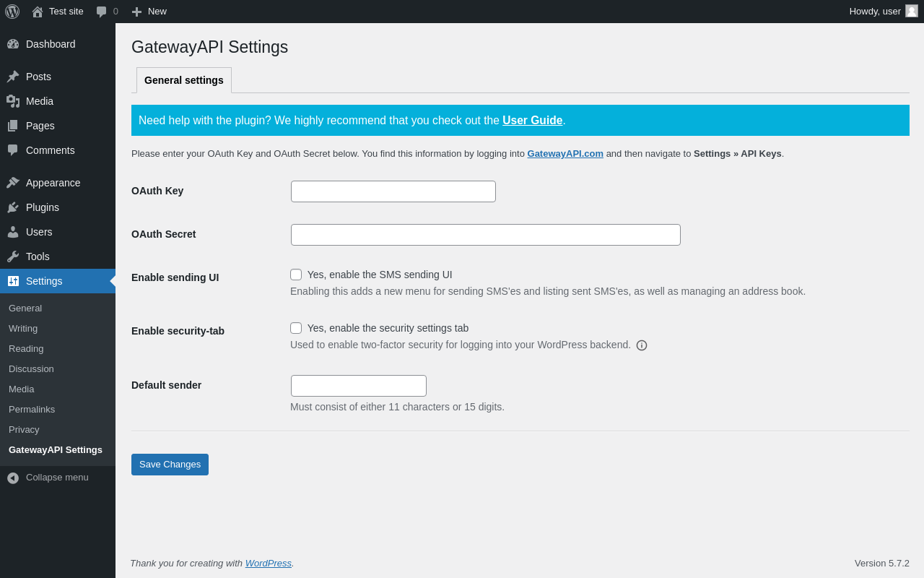This screenshot has width=924, height=578.
Task: Open the Appearance menu
Action: click(x=58, y=183)
